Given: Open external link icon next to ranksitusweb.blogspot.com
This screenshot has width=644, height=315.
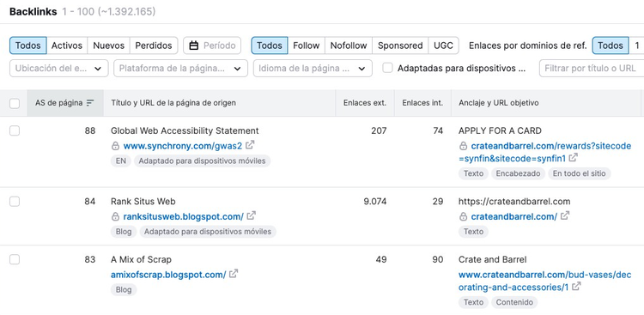Looking at the screenshot, I should 252,215.
